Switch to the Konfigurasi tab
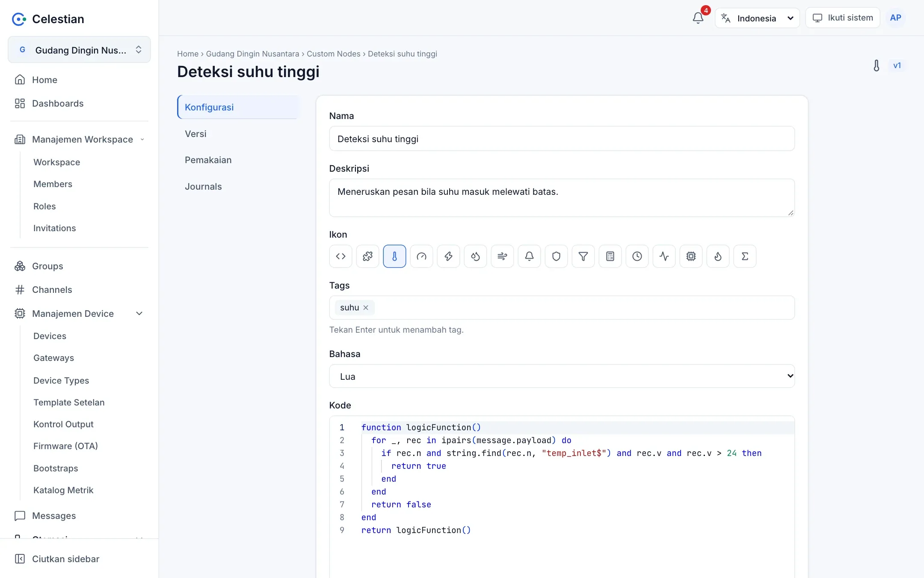 tap(238, 107)
